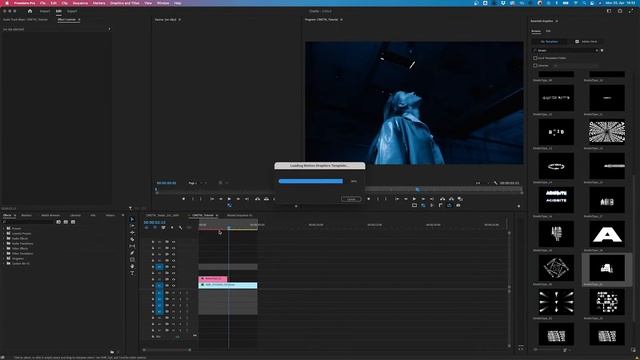The height and width of the screenshot is (360, 640).
Task: Click Accelerated Effects filter badge in Effects panel
Action: point(58,222)
